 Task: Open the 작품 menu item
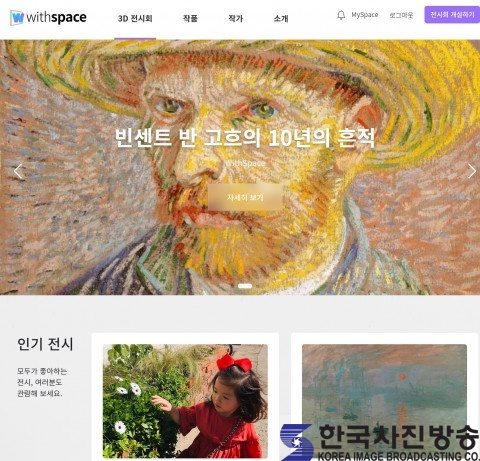[190, 18]
